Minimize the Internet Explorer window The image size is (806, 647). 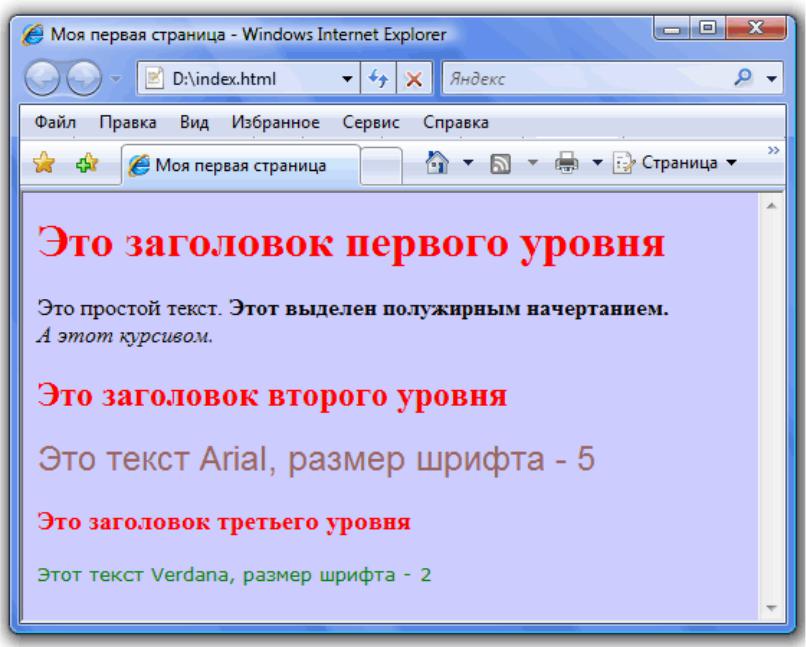click(x=672, y=29)
